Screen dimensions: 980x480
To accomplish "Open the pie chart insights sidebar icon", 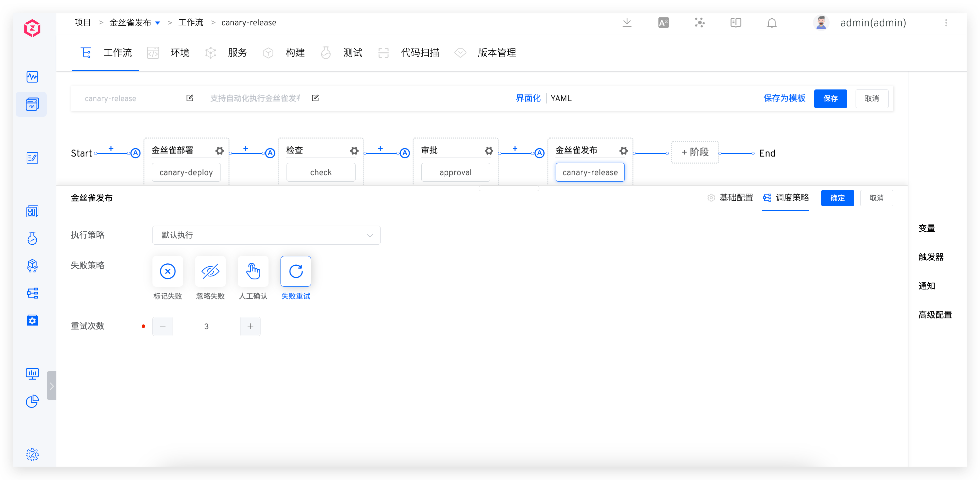I will coord(32,401).
